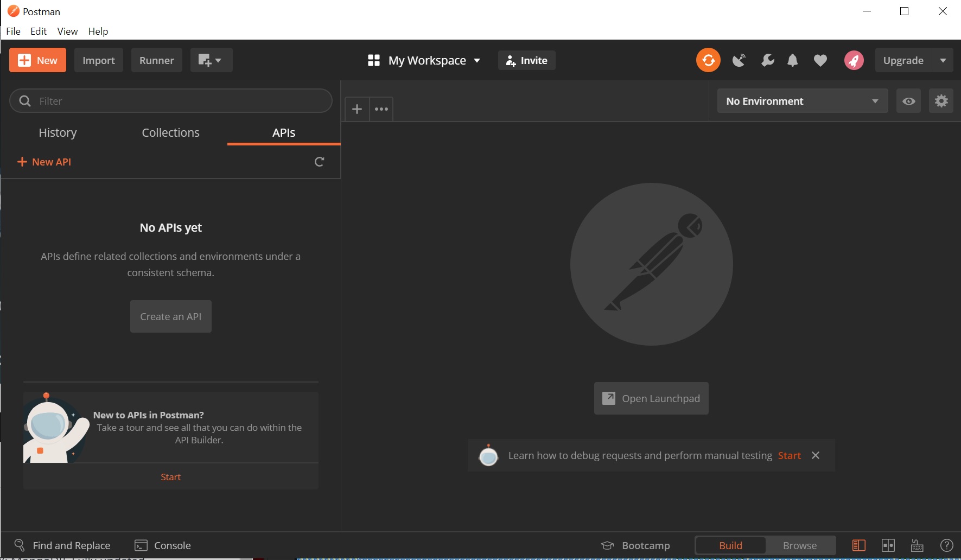The width and height of the screenshot is (961, 560).
Task: Click into the Filter search field
Action: click(179, 101)
